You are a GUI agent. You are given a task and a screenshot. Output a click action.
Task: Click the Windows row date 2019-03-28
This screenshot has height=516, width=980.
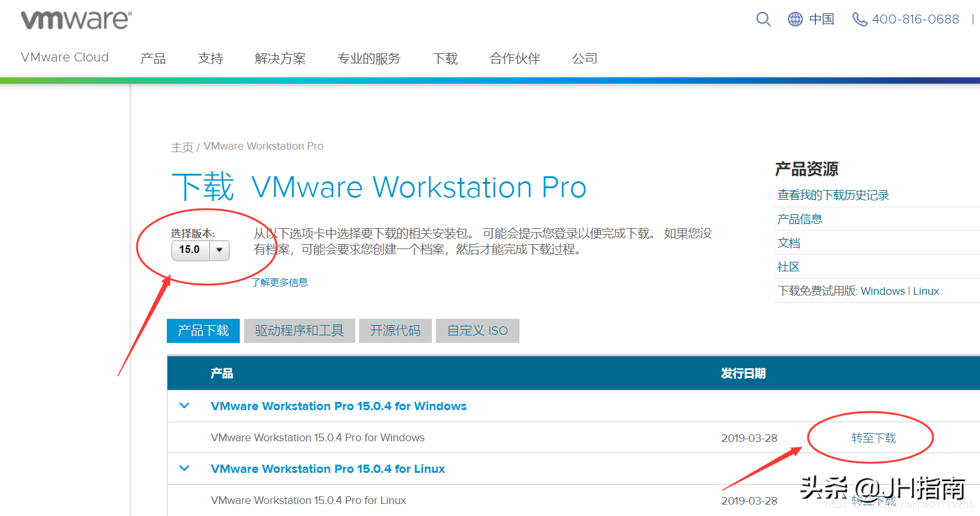click(749, 438)
